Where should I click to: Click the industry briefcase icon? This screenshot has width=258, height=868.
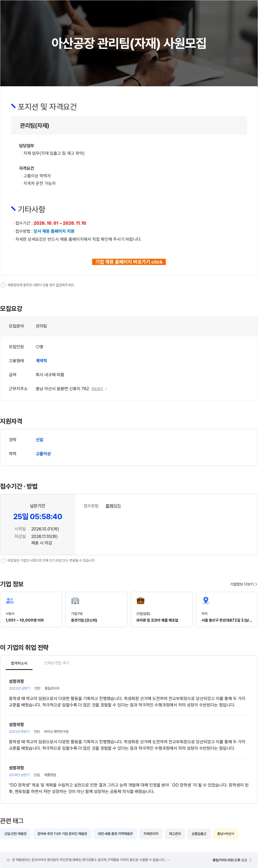141,600
